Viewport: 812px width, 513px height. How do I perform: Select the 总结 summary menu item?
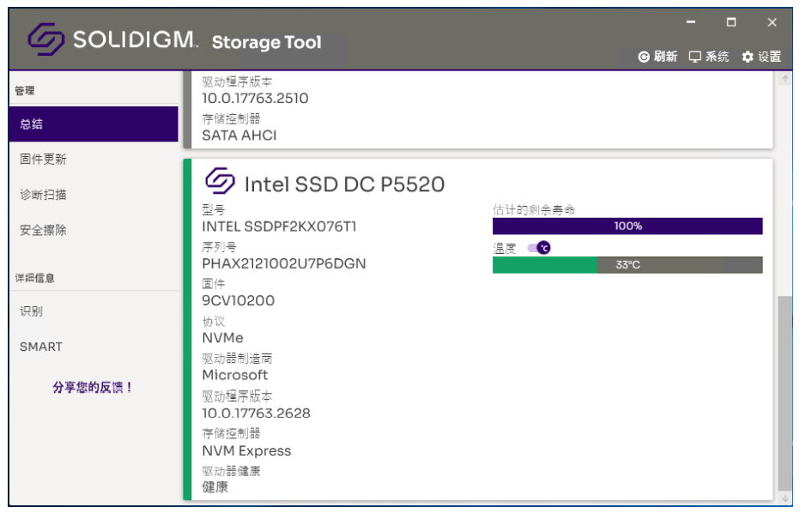coord(94,124)
